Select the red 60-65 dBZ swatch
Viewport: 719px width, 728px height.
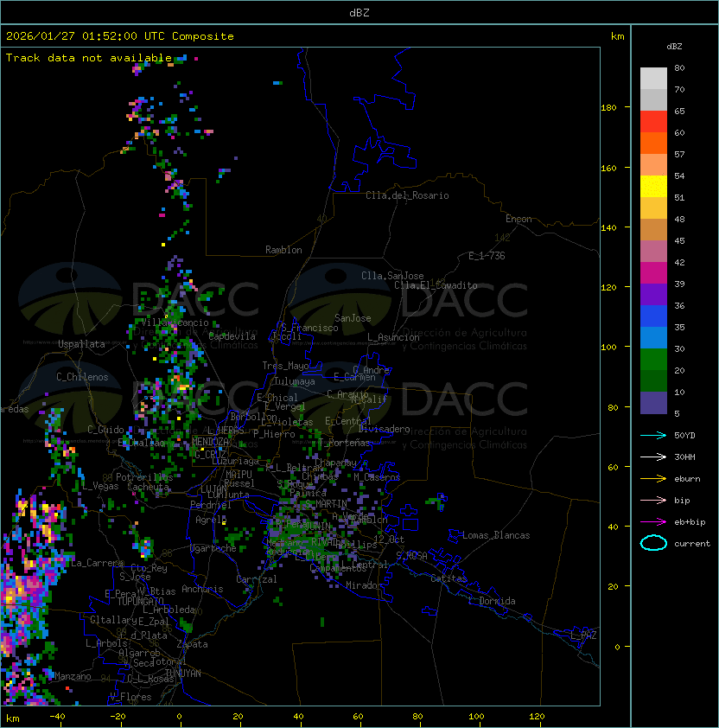point(653,122)
